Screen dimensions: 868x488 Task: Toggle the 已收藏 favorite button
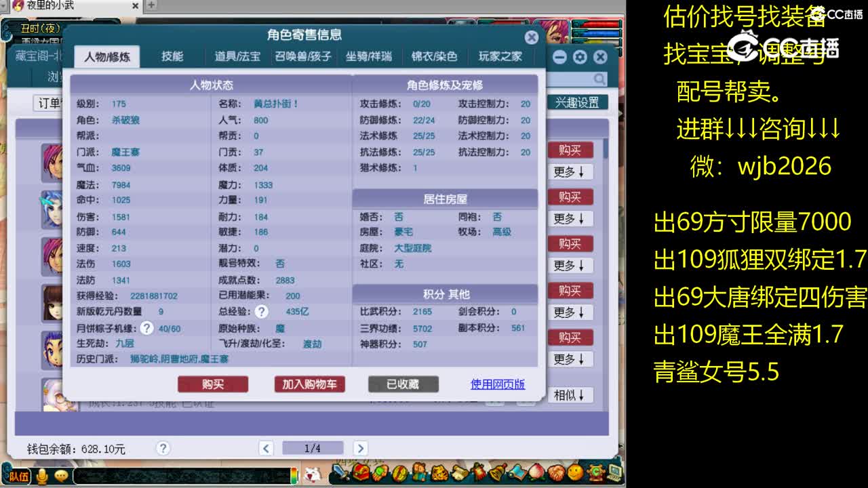pos(403,384)
